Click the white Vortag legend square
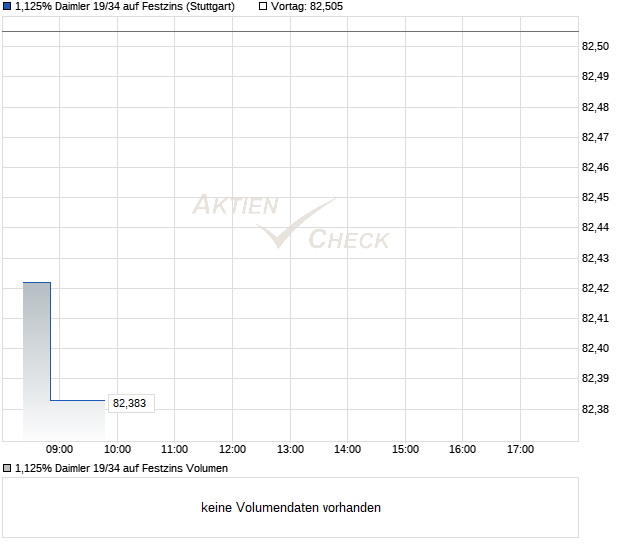This screenshot has width=620, height=546. 263,6
